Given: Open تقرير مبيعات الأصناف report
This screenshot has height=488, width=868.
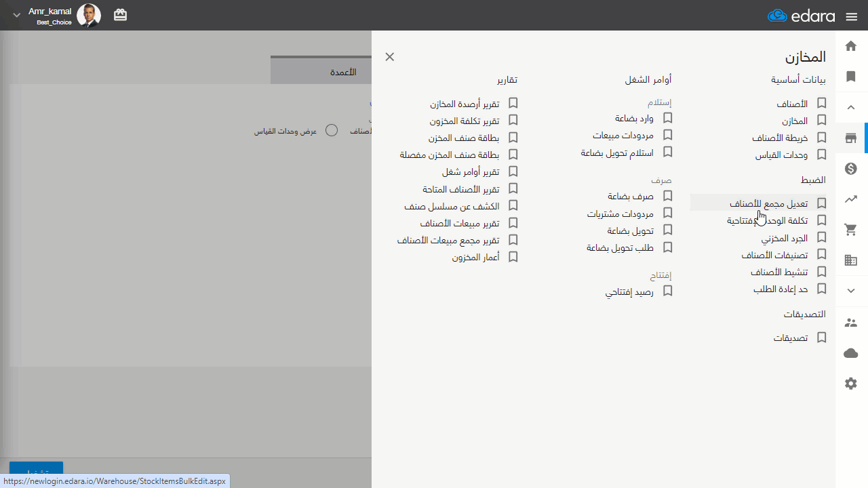Looking at the screenshot, I should (460, 224).
